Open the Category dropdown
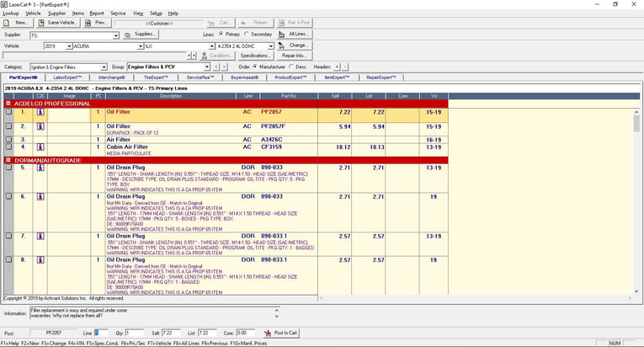Viewport: 644px width, 347px height. coord(104,66)
